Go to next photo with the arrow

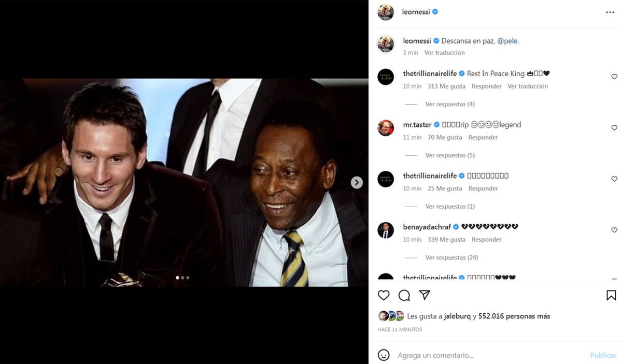(x=357, y=182)
